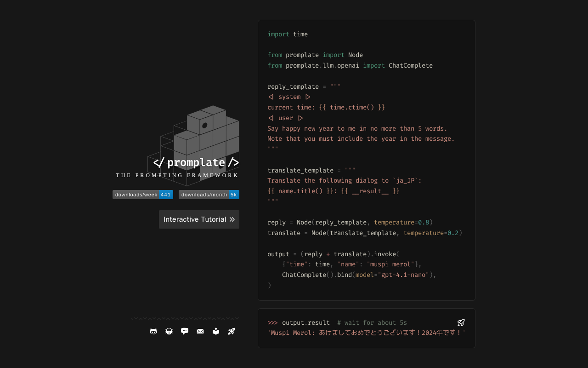Screen dimensions: 588x368
Task: Click 'output.result' in the result panel
Action: (306, 322)
